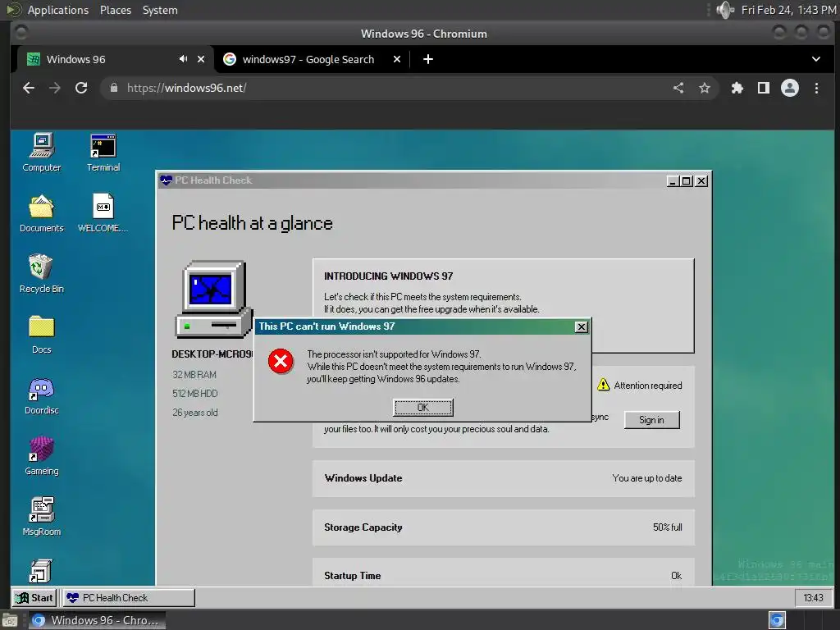This screenshot has height=630, width=840.
Task: Click the PC Health Check heart title icon
Action: pos(166,180)
